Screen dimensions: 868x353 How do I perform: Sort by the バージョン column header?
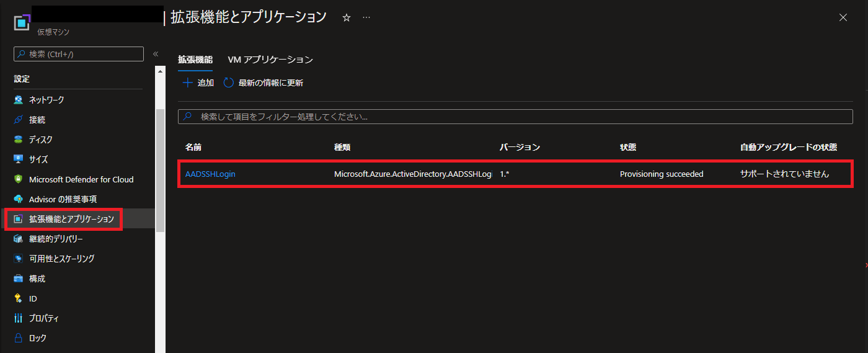520,147
